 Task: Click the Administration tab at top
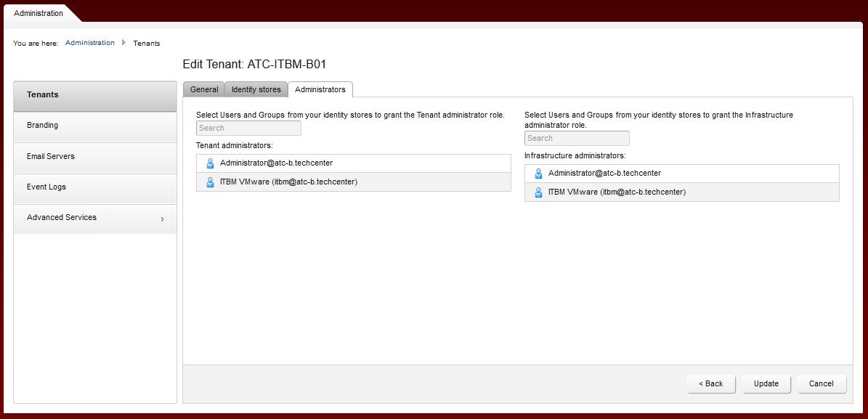pos(38,13)
